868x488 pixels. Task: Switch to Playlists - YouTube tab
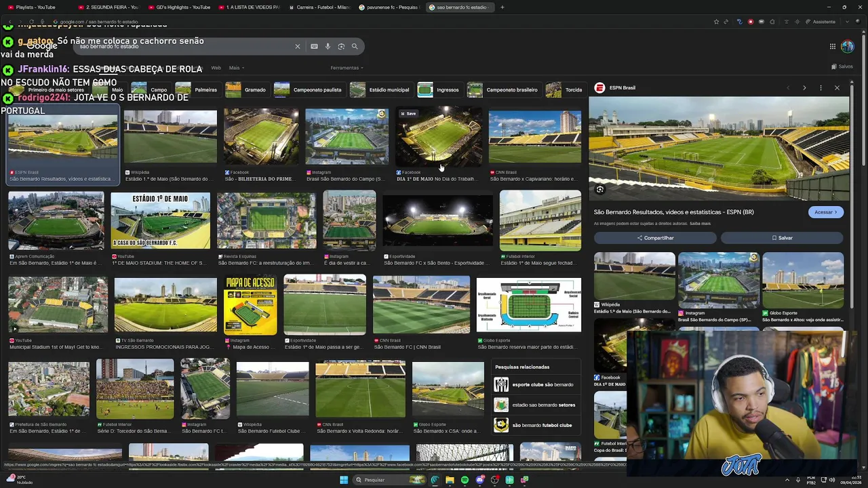click(35, 7)
